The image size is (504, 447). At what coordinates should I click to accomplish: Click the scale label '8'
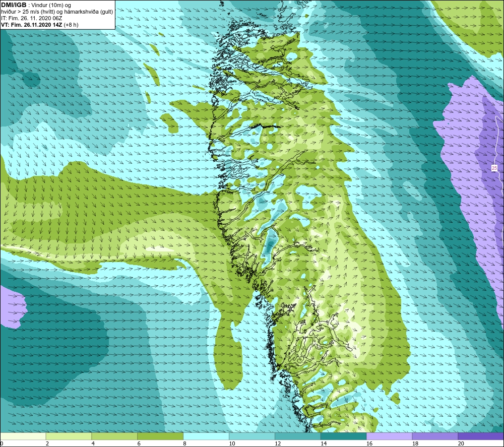(x=184, y=443)
